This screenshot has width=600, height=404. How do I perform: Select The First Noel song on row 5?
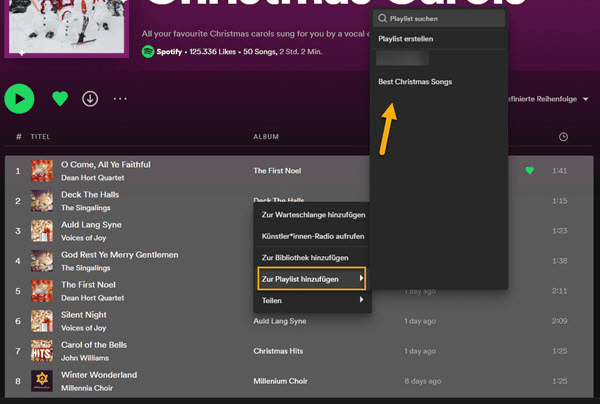pyautogui.click(x=88, y=285)
